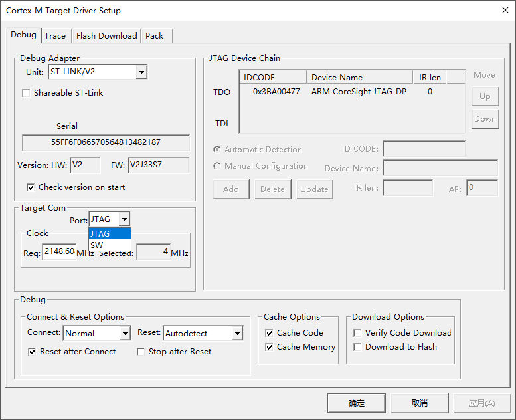Confirm with the 确定 button

coord(357,403)
